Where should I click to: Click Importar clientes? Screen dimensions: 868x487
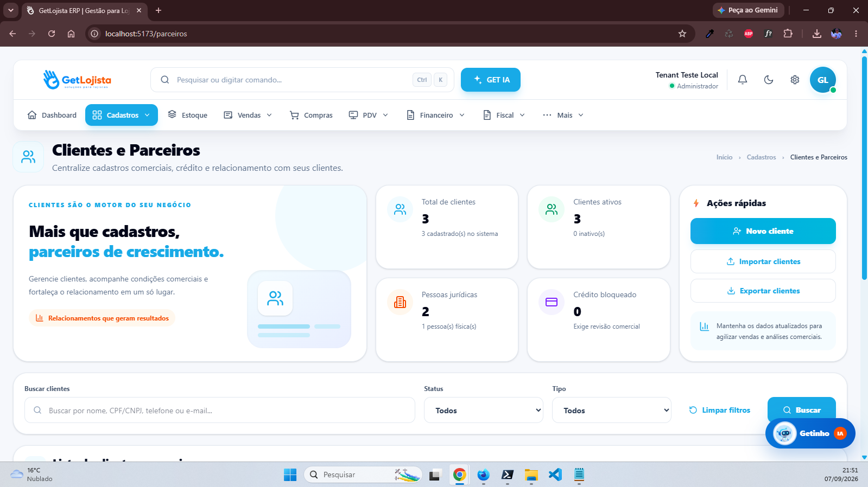763,261
